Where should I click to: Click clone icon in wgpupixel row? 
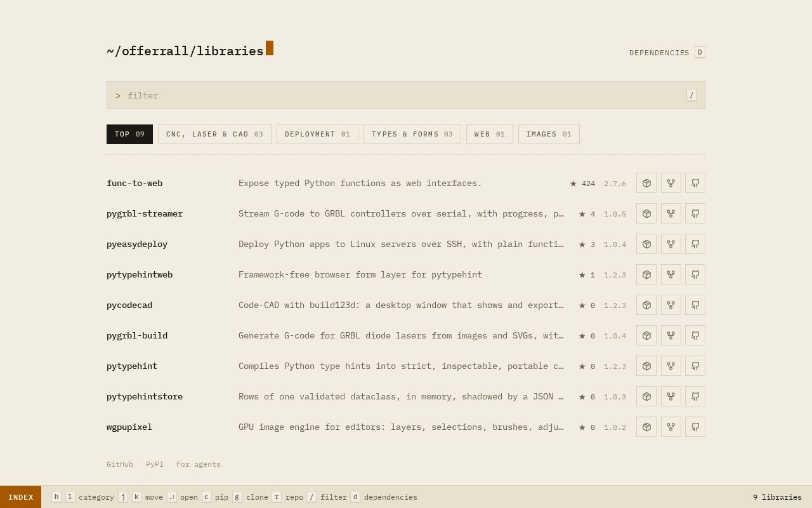pos(671,427)
